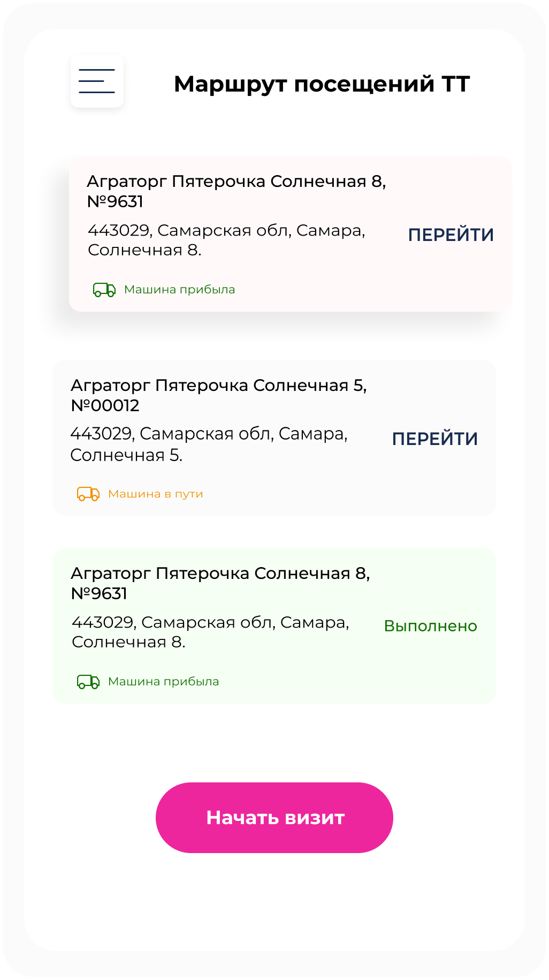Click the 'Машина в пути' status indicator
This screenshot has width=549, height=980.
156,494
